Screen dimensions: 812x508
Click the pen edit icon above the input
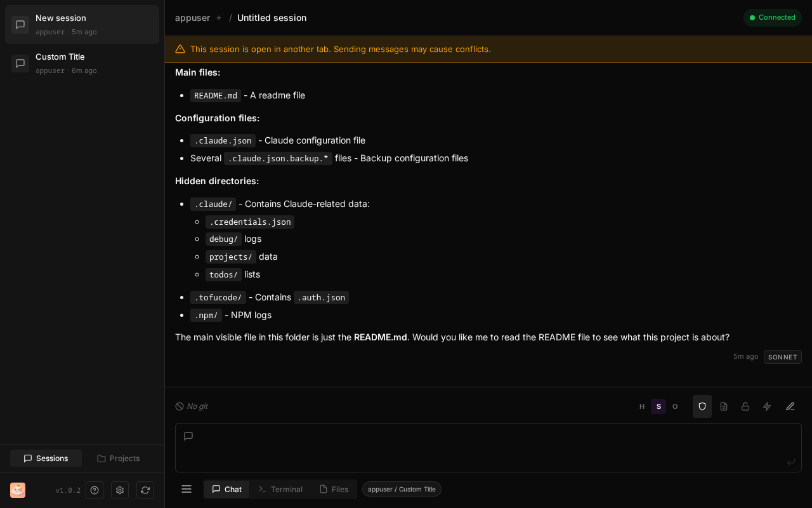[790, 406]
